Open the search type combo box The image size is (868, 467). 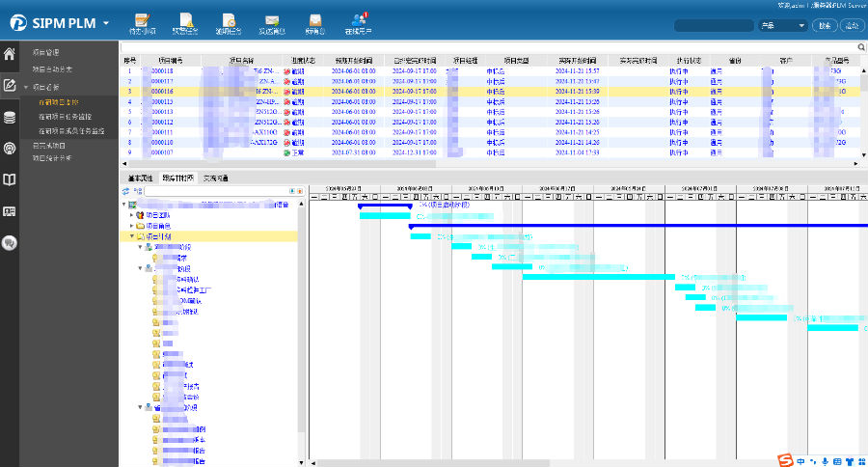784,26
